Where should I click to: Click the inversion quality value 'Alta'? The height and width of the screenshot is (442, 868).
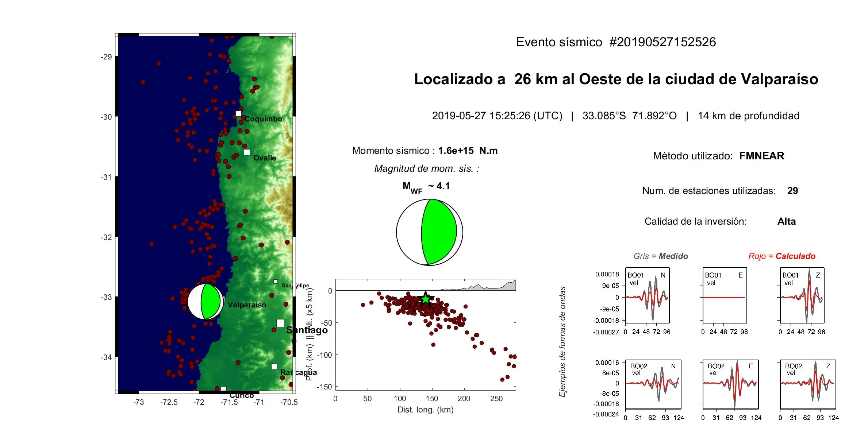(x=787, y=221)
